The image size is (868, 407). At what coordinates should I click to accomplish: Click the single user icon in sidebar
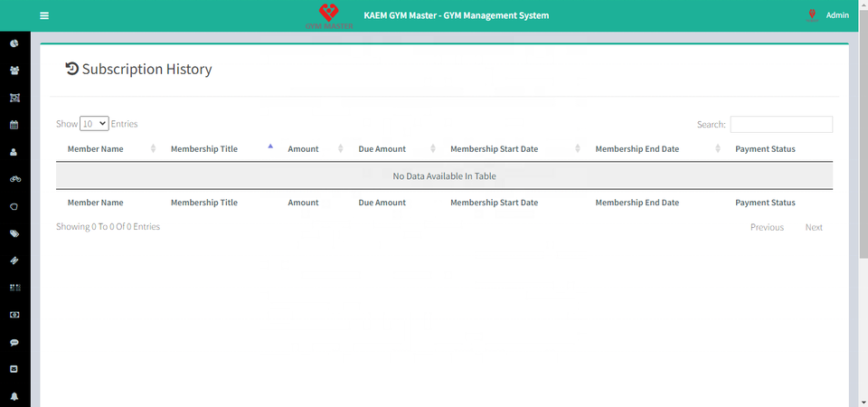[14, 152]
